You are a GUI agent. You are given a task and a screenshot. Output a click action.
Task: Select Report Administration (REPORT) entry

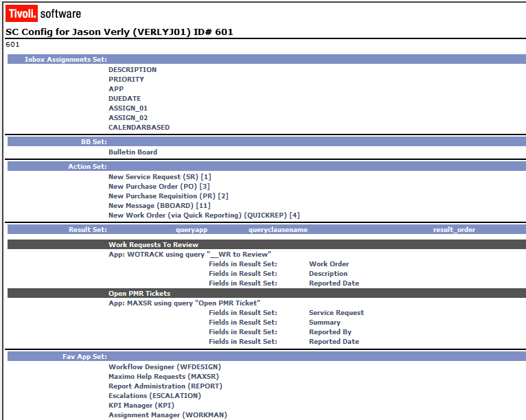pos(165,386)
